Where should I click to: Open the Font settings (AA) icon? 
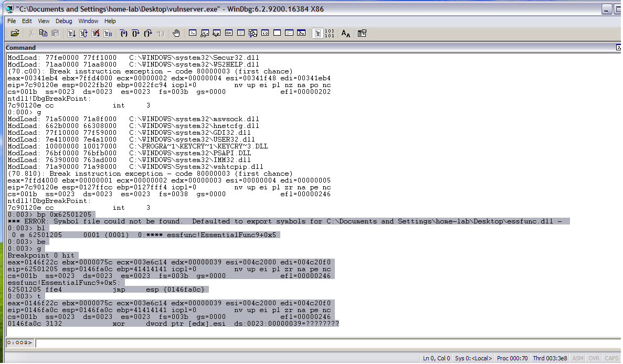point(345,34)
